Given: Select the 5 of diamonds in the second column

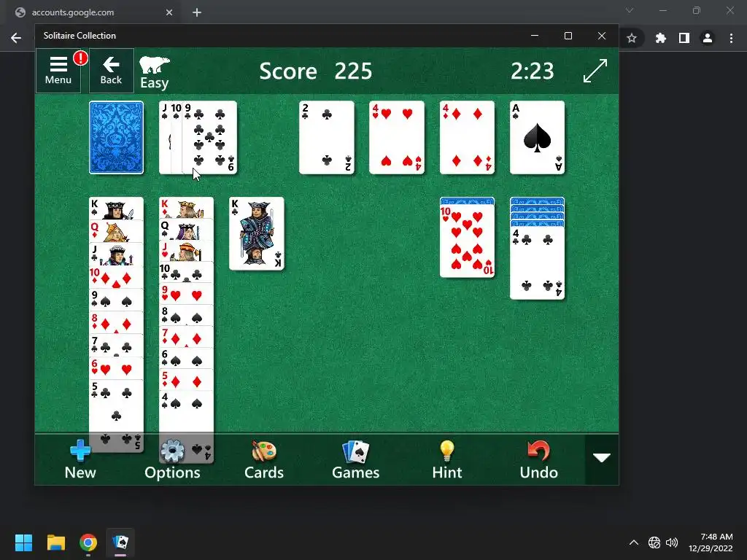Looking at the screenshot, I should pyautogui.click(x=186, y=380).
